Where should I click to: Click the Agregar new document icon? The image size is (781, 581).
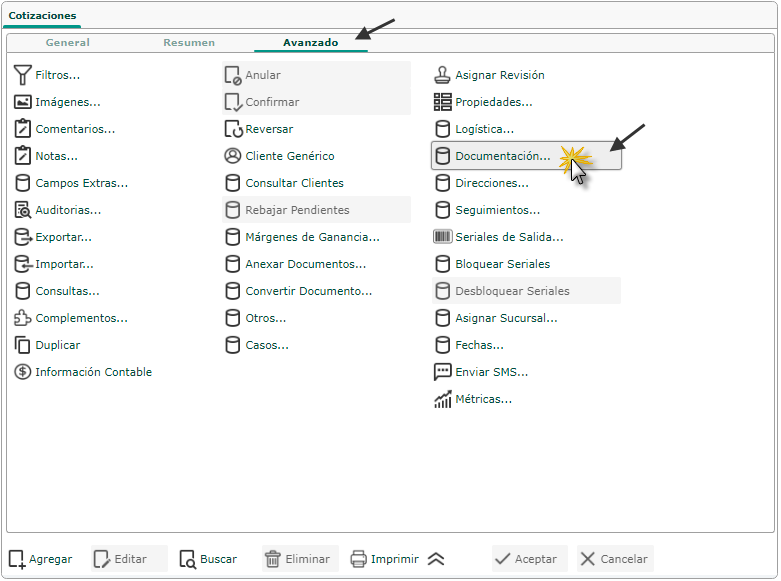(x=17, y=560)
